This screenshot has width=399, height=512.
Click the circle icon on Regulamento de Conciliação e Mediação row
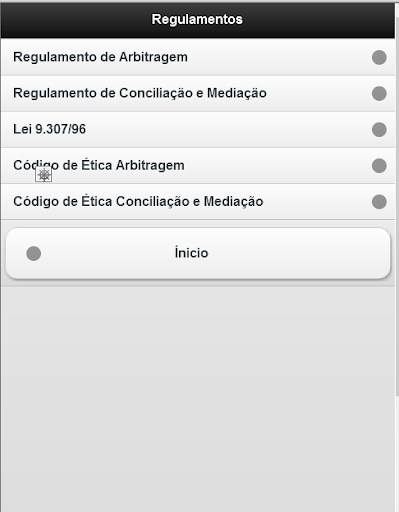click(x=379, y=93)
